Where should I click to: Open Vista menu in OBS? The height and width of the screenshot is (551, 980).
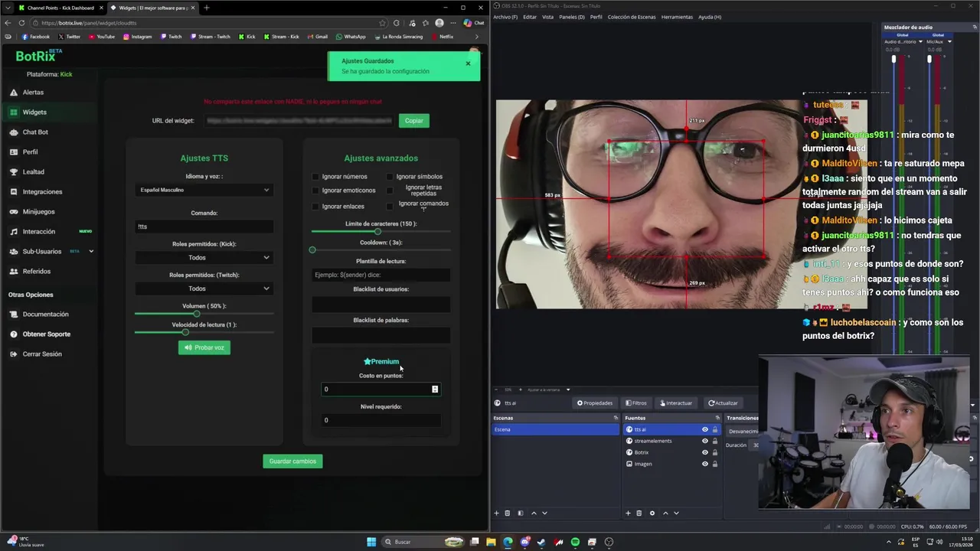point(547,17)
